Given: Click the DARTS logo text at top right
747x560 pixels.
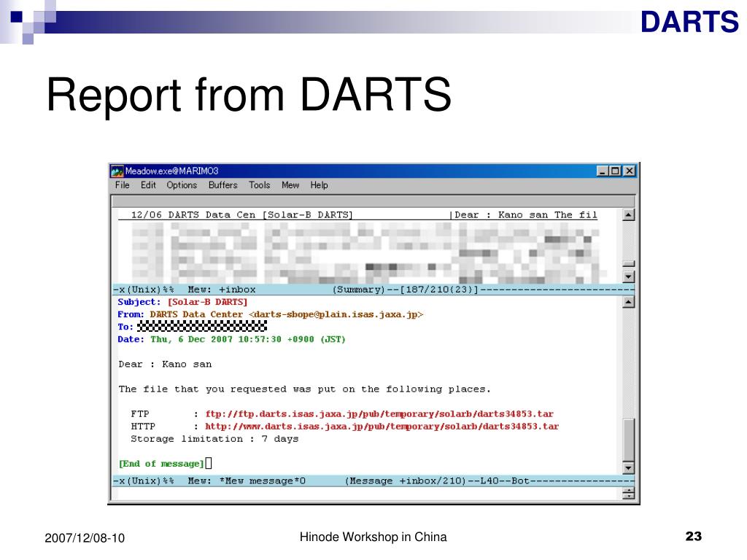Looking at the screenshot, I should pos(689,22).
